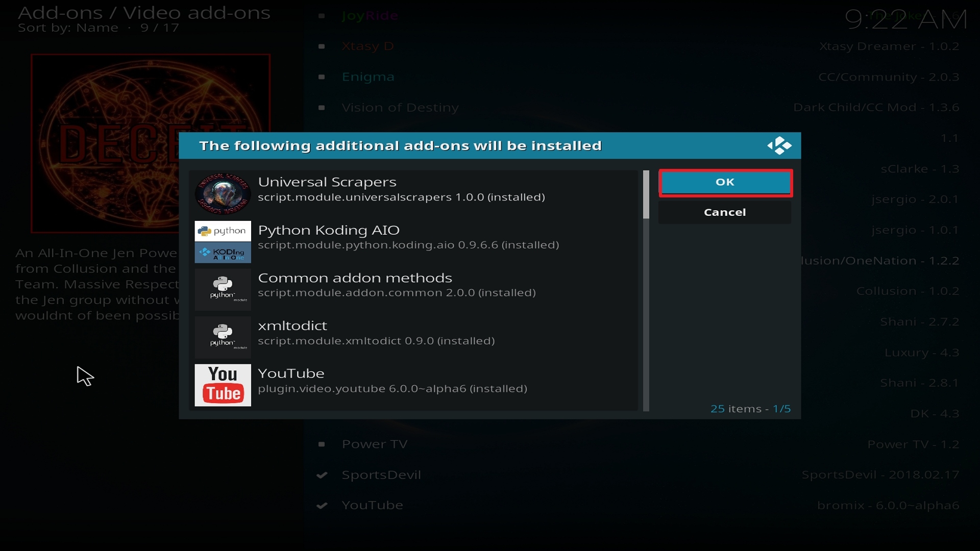Click the 9:22 AM clock
The width and height of the screenshot is (980, 551).
click(905, 19)
